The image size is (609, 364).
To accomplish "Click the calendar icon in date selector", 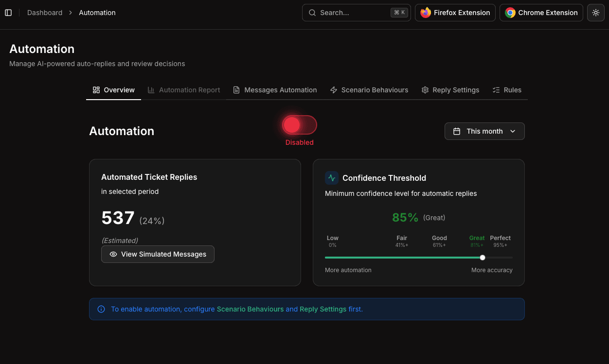I will pyautogui.click(x=457, y=131).
